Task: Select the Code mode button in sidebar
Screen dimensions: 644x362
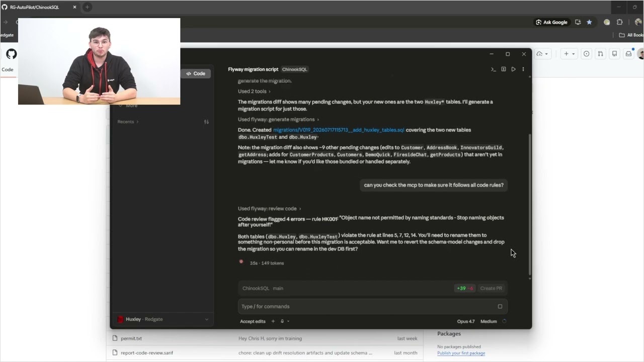Action: pos(196,73)
